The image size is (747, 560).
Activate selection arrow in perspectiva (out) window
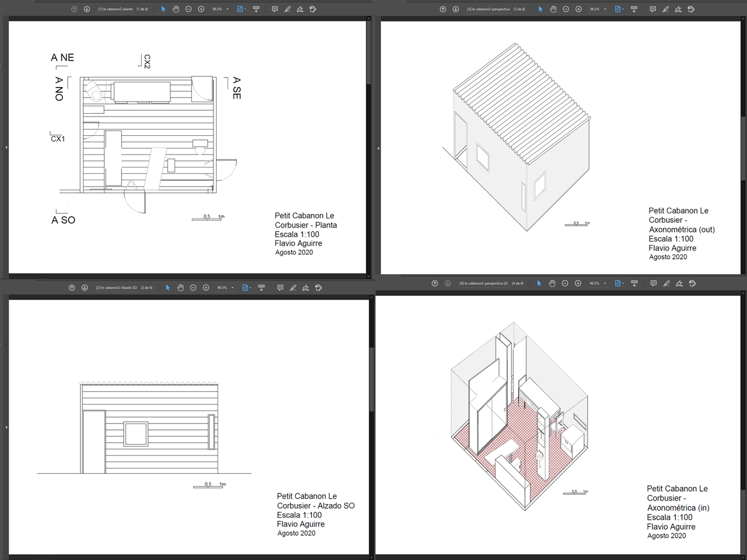(x=540, y=9)
